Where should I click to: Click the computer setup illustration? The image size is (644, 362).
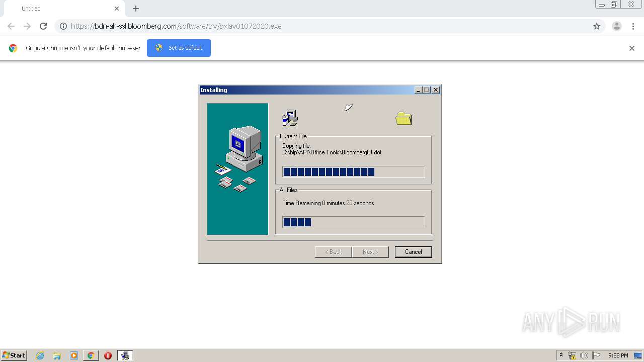(x=237, y=169)
